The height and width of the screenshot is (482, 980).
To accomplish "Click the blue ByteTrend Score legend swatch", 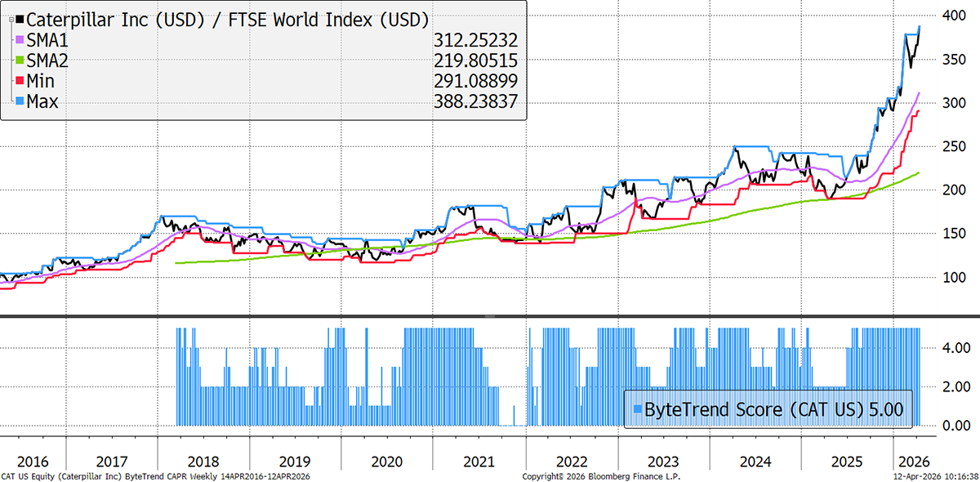I will [636, 408].
